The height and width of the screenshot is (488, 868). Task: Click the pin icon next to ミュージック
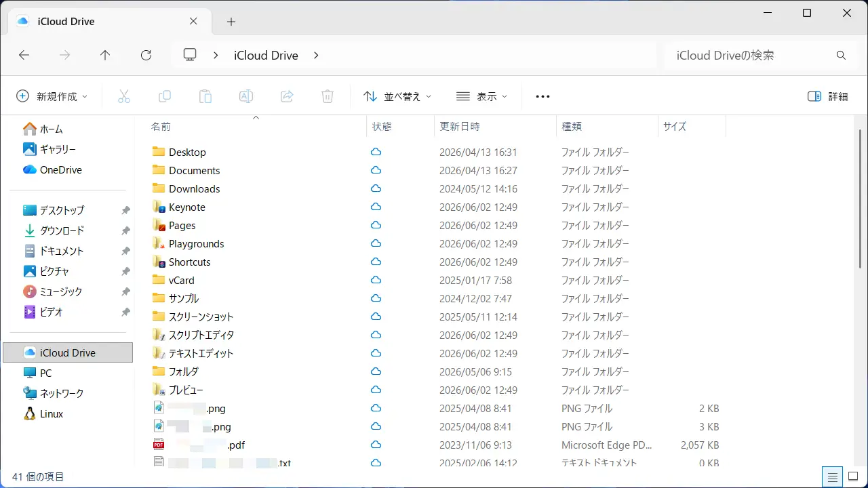pyautogui.click(x=125, y=291)
